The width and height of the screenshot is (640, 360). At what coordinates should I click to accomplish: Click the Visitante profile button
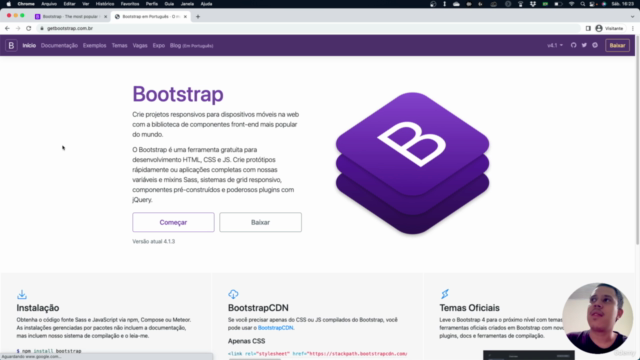609,28
